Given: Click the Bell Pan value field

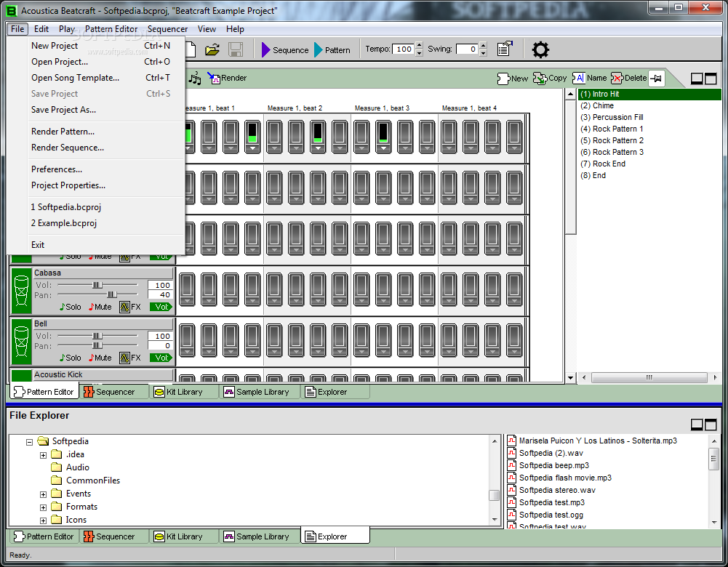Looking at the screenshot, I should [x=160, y=346].
